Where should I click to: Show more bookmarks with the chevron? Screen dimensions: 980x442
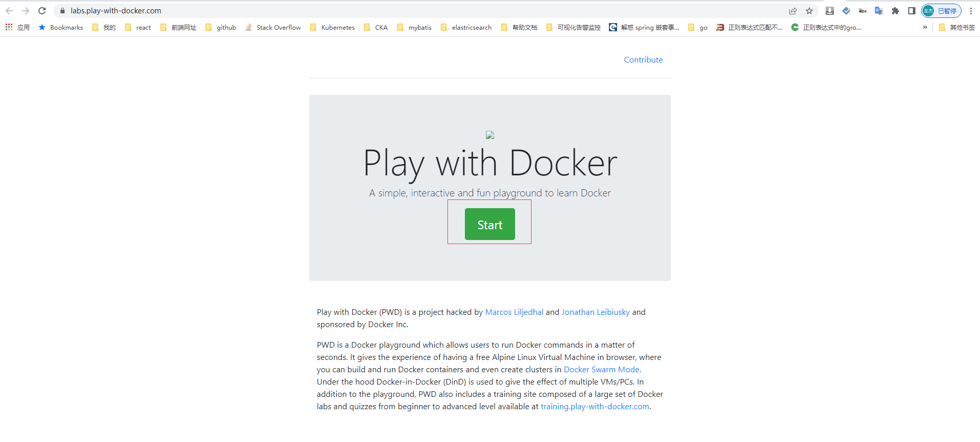(x=925, y=28)
